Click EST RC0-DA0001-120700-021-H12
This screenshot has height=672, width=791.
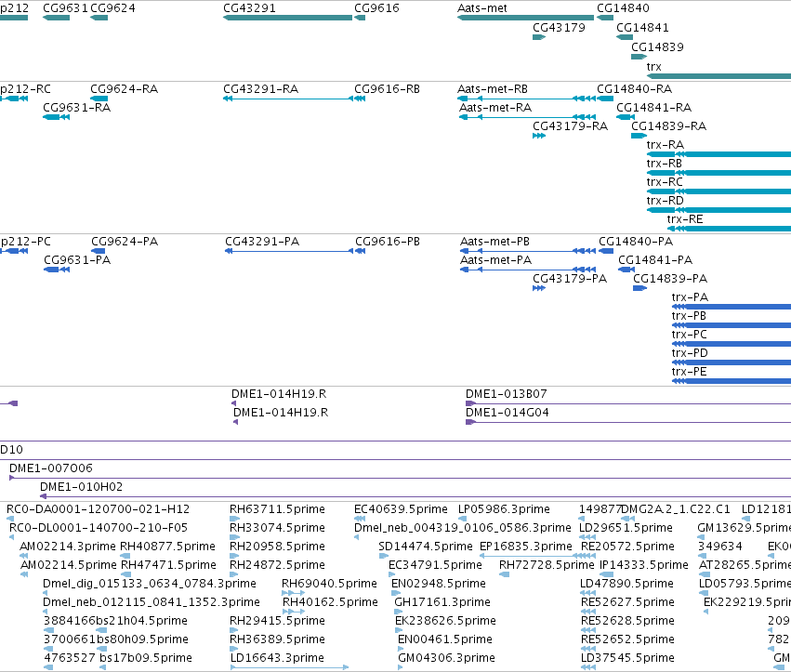point(98,509)
